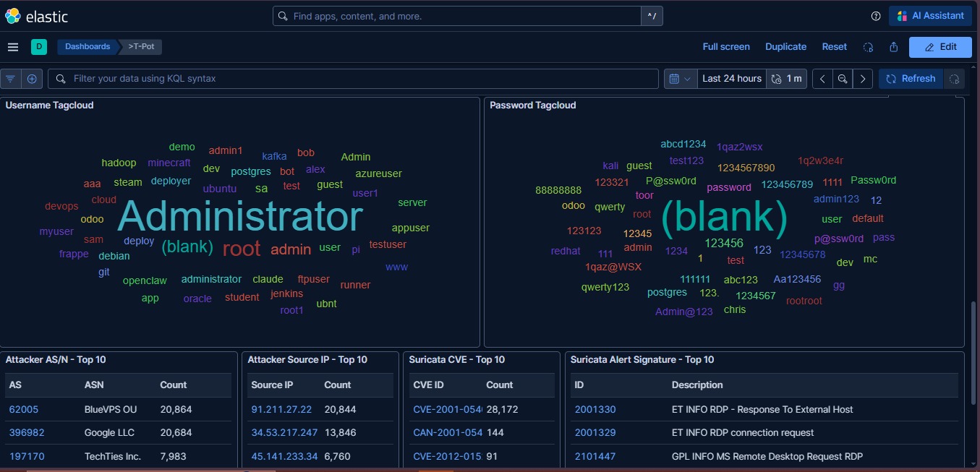Select Administrator in the username tagcloud
Screen dimensions: 980x472
click(240, 216)
